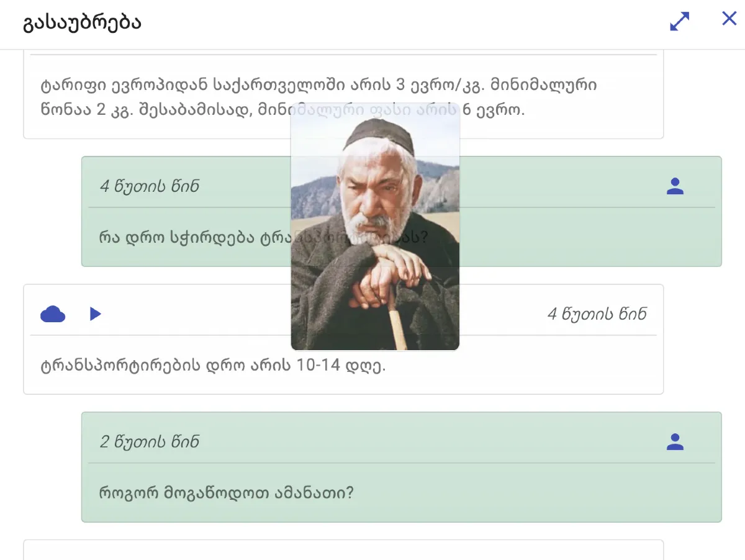This screenshot has width=745, height=560.
Task: Click the man's dark cap in the photo
Action: pos(379,132)
